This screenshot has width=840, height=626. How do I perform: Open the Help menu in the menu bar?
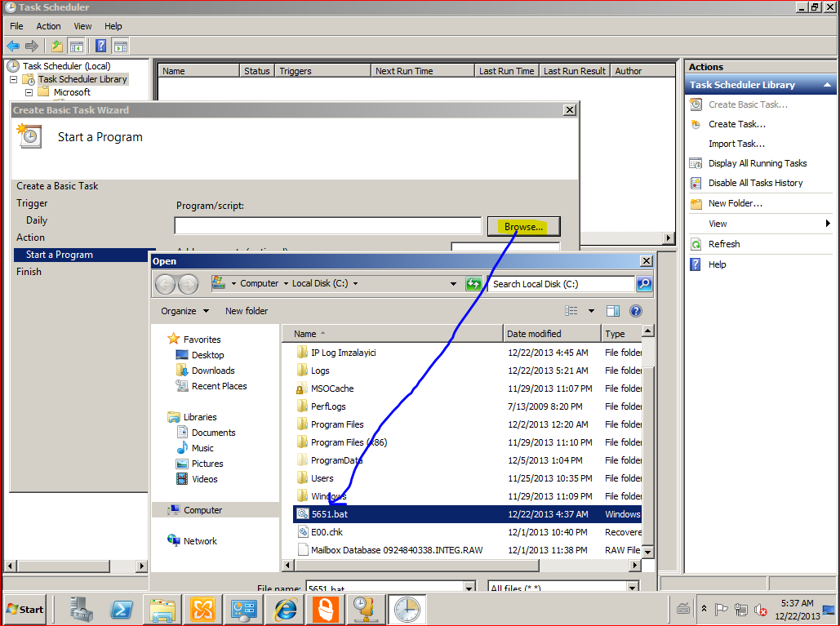[x=113, y=26]
